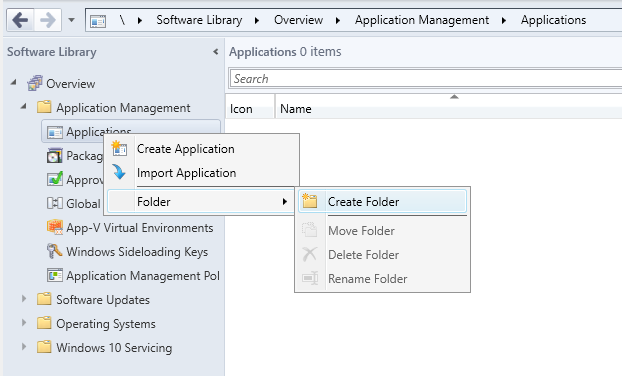This screenshot has width=622, height=376.
Task: Select App-V Virtual Environments icon
Action: click(54, 227)
